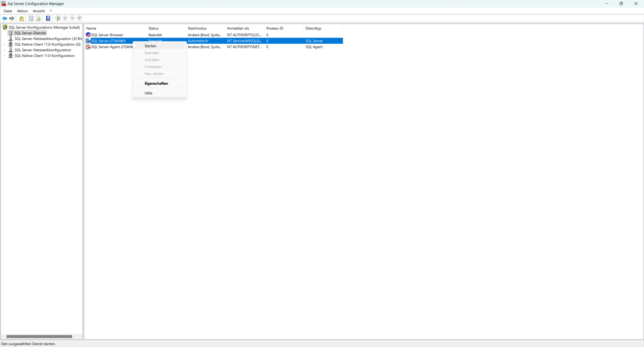Click the Pause service toolbar icon
This screenshot has height=347, width=644.
(65, 18)
